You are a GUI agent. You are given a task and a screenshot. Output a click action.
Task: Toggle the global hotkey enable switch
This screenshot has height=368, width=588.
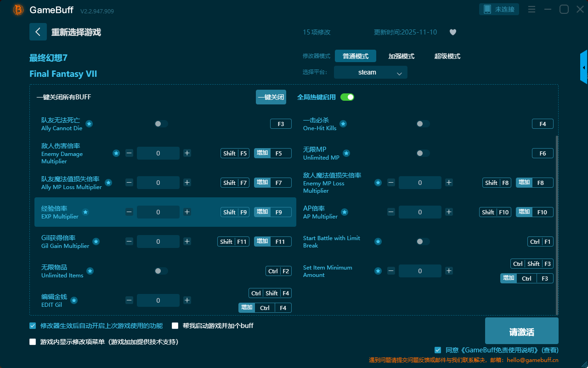(x=347, y=97)
